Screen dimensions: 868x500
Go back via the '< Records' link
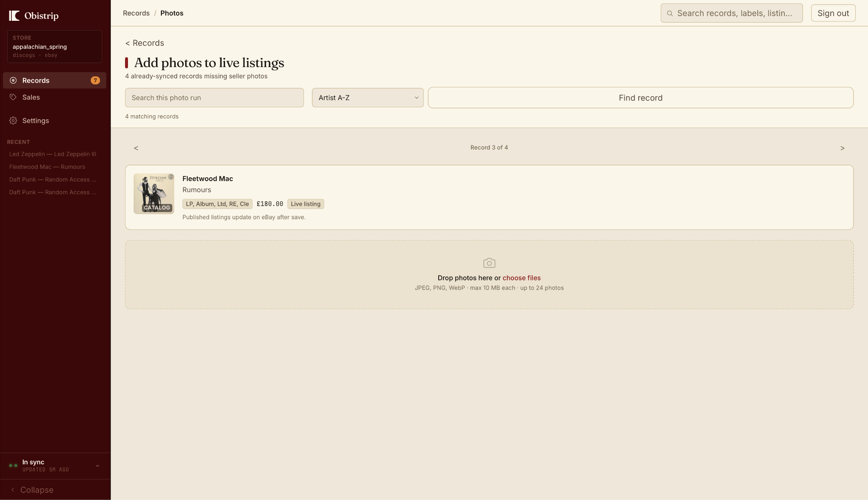pyautogui.click(x=145, y=43)
